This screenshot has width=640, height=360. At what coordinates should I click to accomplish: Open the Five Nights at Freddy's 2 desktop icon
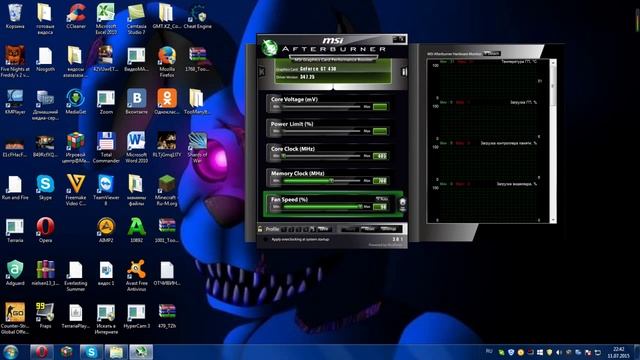(x=15, y=62)
